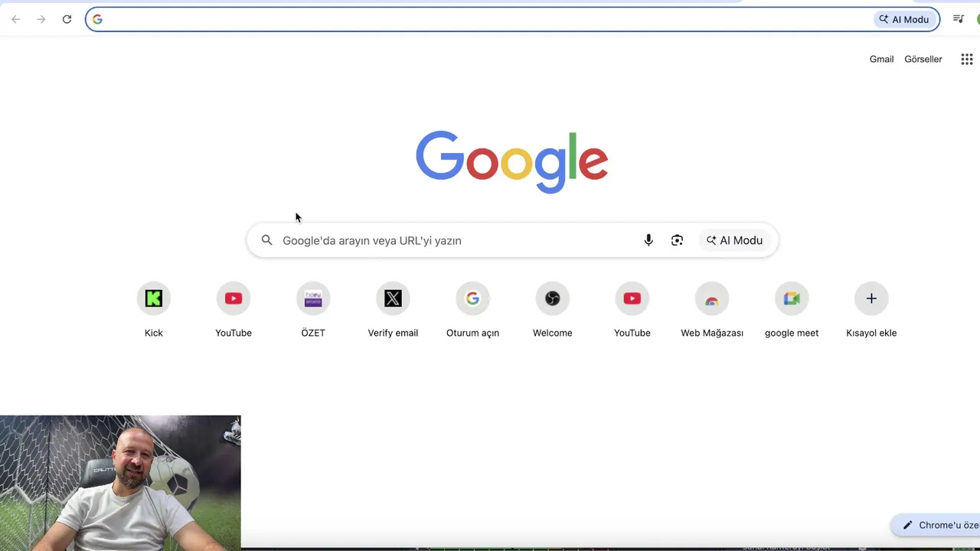Open Gmail link
The image size is (980, 551).
point(881,59)
